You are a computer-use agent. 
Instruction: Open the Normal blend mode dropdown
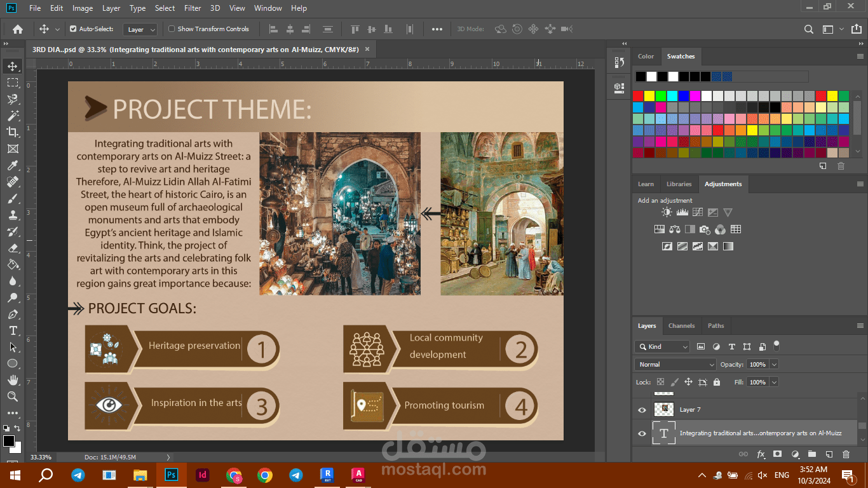point(675,364)
